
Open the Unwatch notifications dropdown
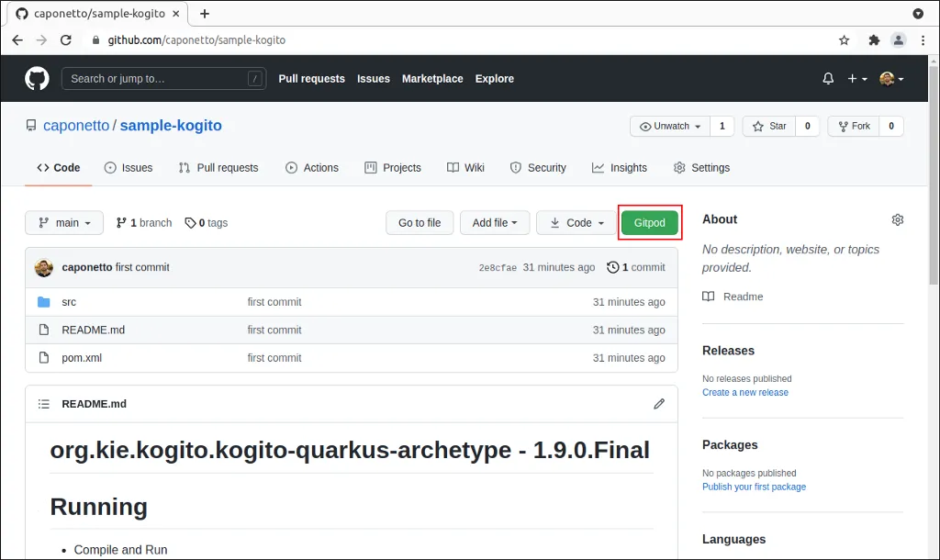pyautogui.click(x=670, y=126)
